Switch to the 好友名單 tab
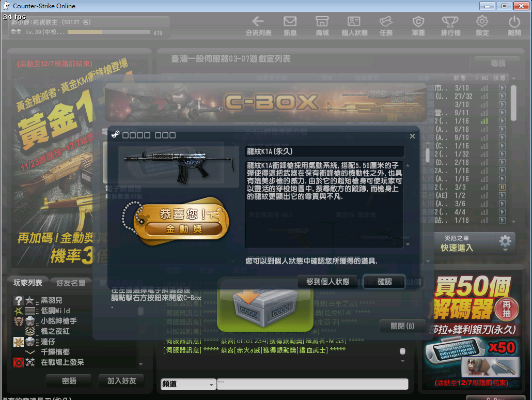Image resolution: width=532 pixels, height=400 pixels. click(x=71, y=283)
